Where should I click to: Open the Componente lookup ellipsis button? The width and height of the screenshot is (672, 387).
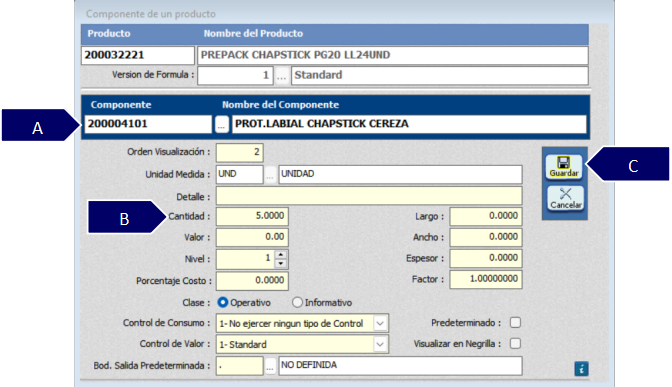[221, 124]
